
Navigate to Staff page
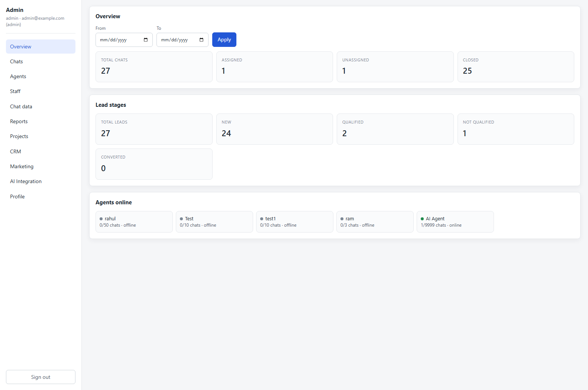[41, 91]
